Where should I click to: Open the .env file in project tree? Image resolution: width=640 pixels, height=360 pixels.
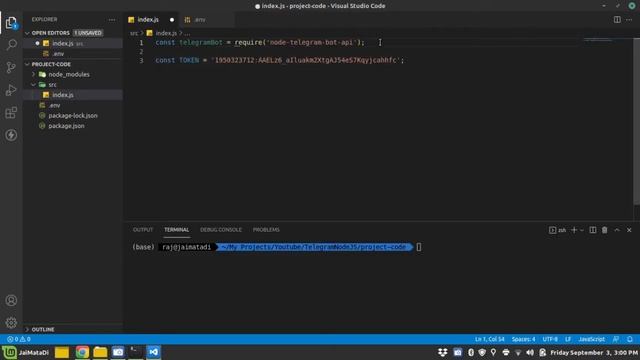tap(55, 105)
